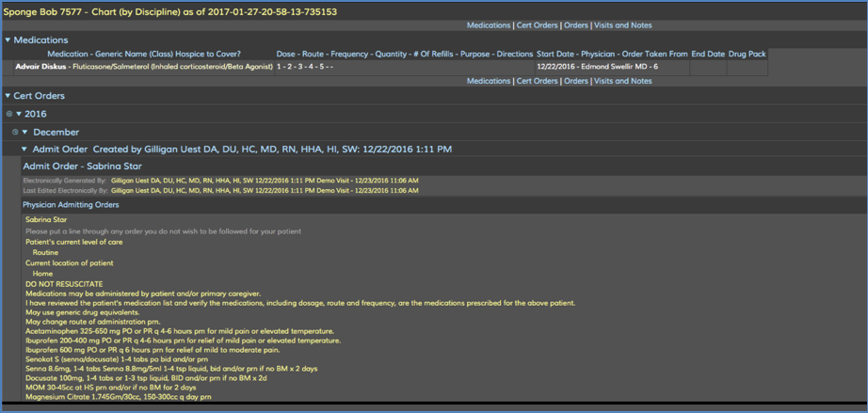Open the Orders link in the top navigation row

tap(576, 25)
